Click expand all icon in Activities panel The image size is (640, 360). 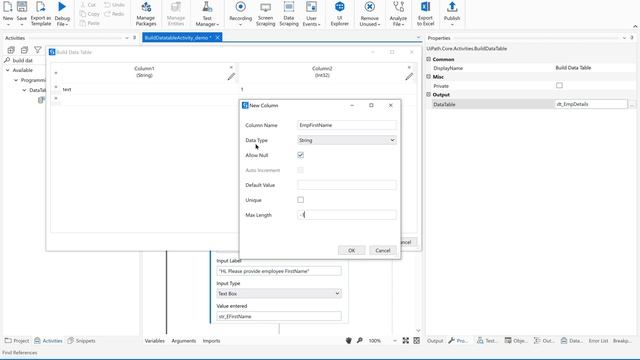(11, 50)
